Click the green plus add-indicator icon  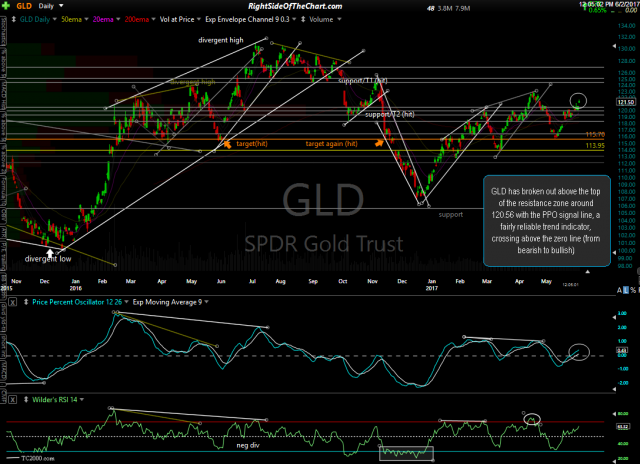[6, 6]
